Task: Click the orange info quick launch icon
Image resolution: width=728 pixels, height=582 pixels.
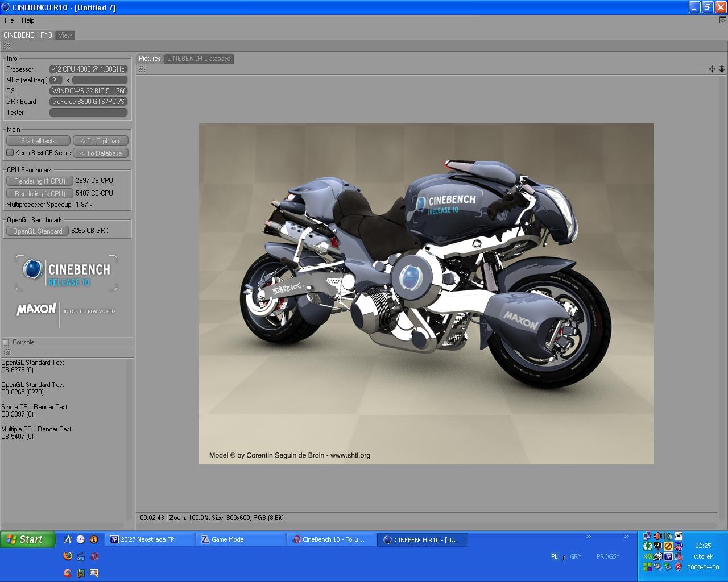Action: [x=94, y=539]
